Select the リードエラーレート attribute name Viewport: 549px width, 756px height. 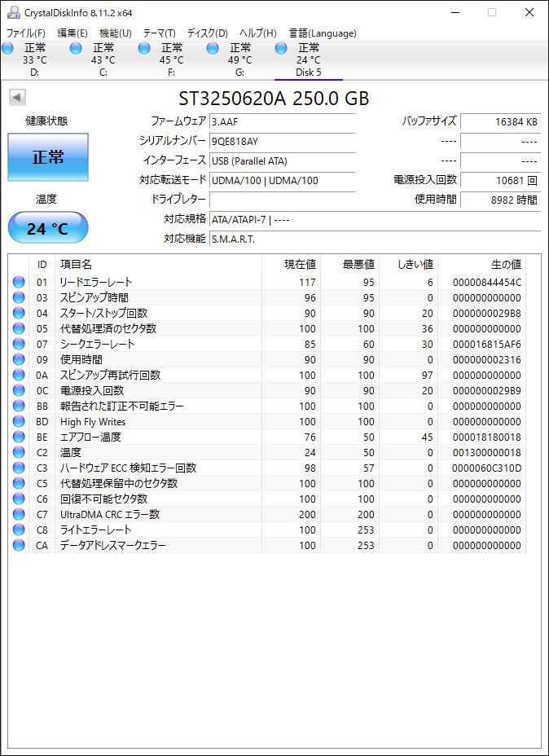tap(96, 282)
